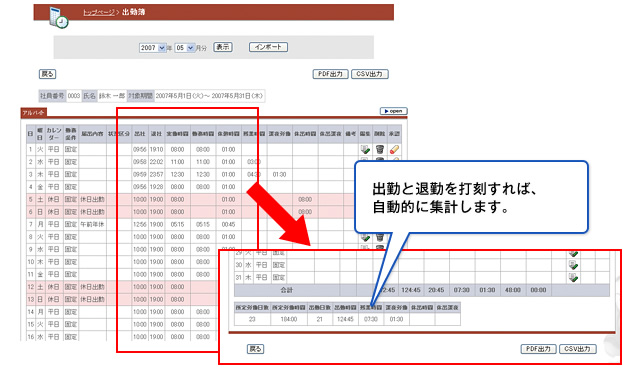Click the employee name 鈴木 一郎
The height and width of the screenshot is (370, 623).
[x=112, y=96]
